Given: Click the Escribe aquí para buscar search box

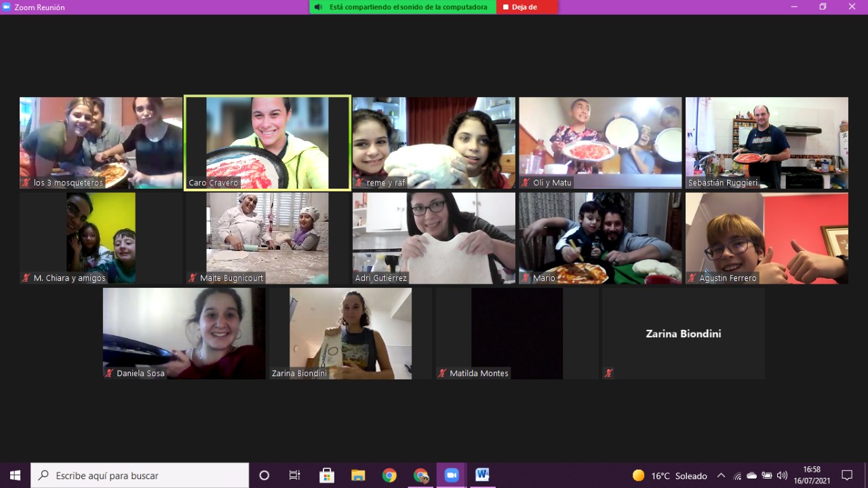Looking at the screenshot, I should pos(140,475).
